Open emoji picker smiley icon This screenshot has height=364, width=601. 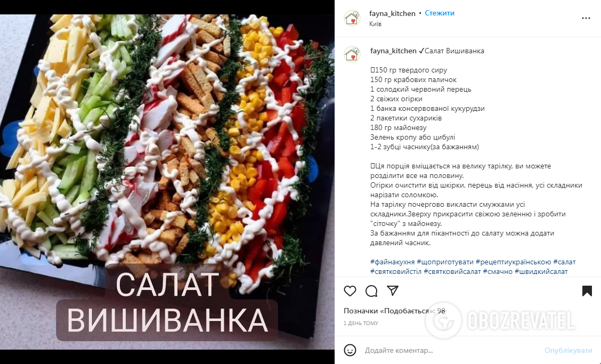coord(350,350)
